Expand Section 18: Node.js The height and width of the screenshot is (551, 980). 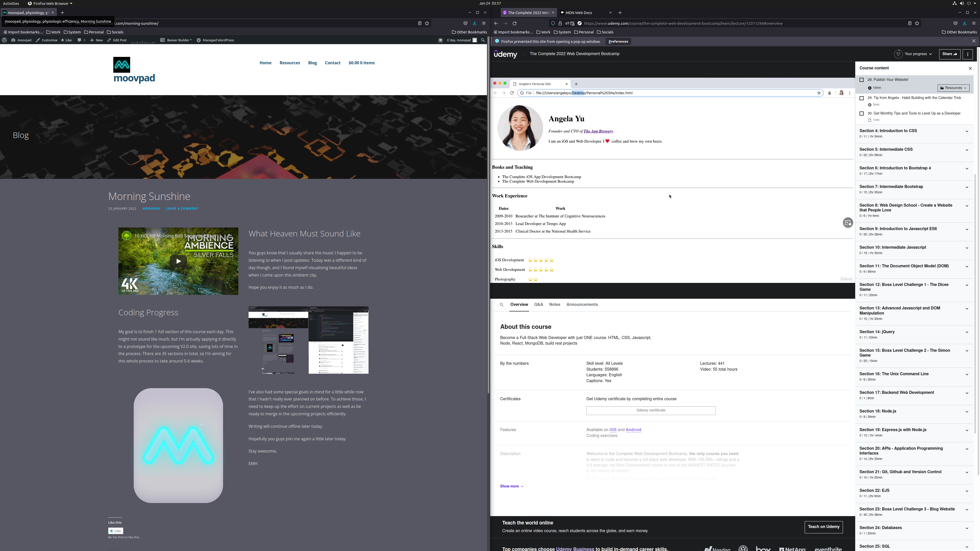[914, 414]
